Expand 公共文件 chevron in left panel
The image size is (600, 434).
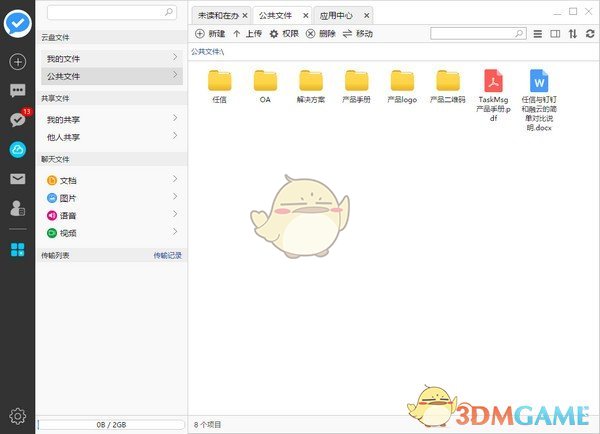coord(175,74)
